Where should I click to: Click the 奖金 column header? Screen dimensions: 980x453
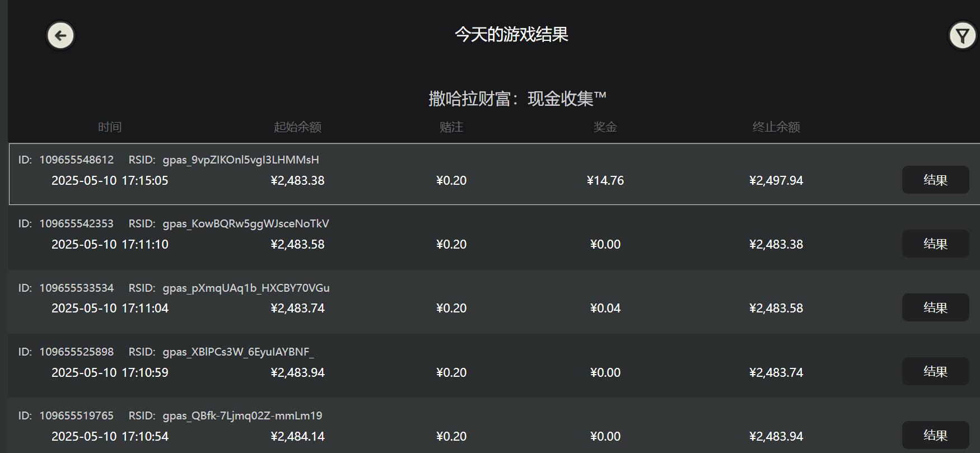click(x=604, y=127)
